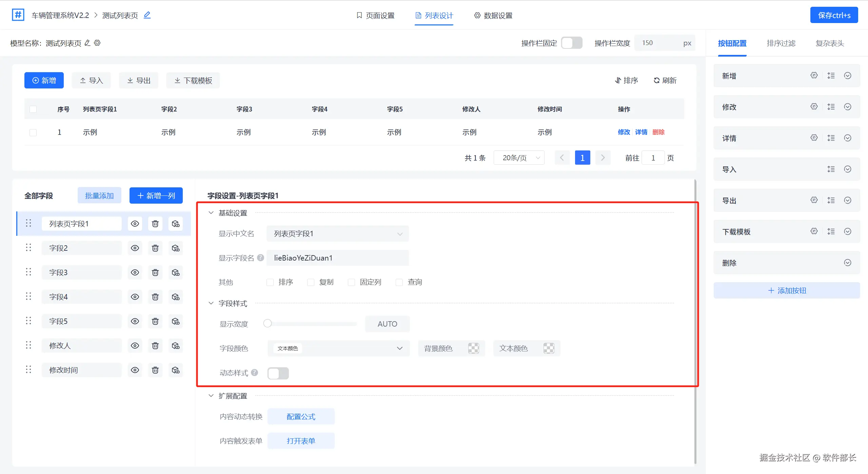Click the help icon beside 显示字段名
Screen dimensions: 868x474
[260, 257]
